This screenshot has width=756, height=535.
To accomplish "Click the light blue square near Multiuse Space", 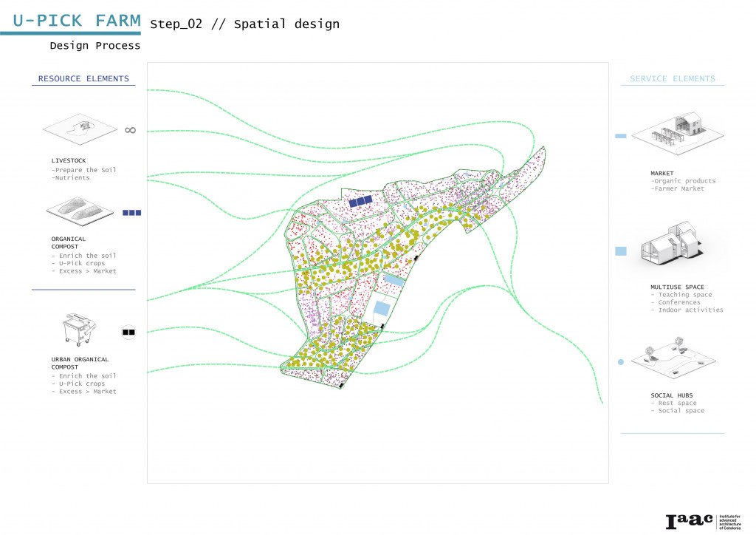I will (x=621, y=251).
